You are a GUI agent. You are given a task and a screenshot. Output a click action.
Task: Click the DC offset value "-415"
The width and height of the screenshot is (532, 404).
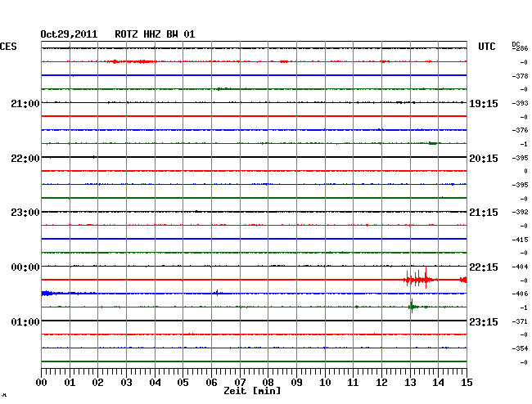click(x=521, y=240)
